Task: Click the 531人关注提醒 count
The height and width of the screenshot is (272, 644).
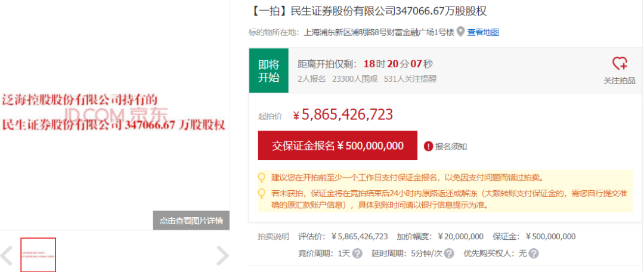Action: (410, 78)
